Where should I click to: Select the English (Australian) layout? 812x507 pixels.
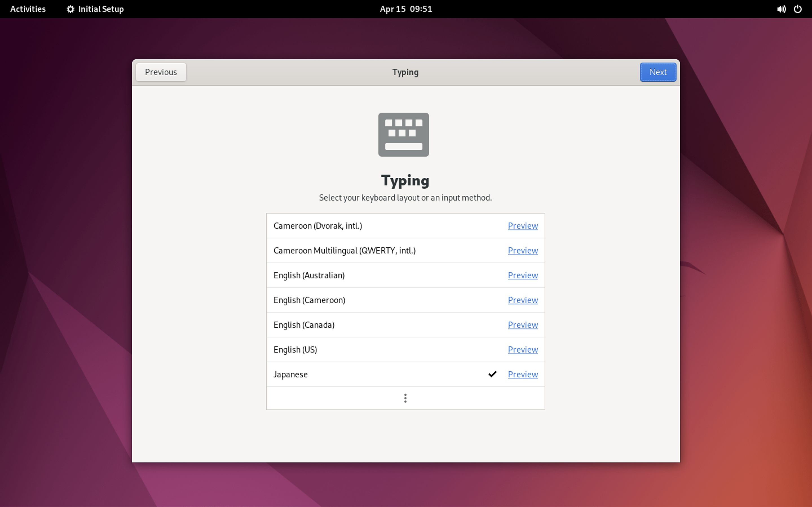pyautogui.click(x=309, y=275)
